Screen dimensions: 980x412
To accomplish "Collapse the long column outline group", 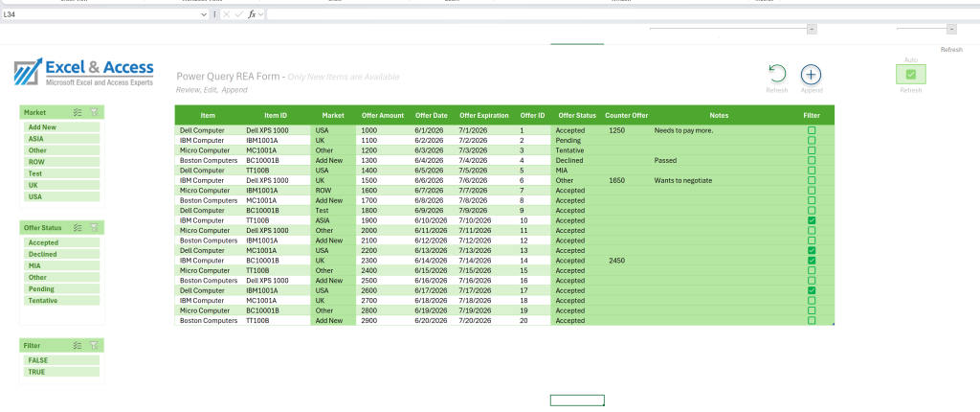I will [x=812, y=29].
